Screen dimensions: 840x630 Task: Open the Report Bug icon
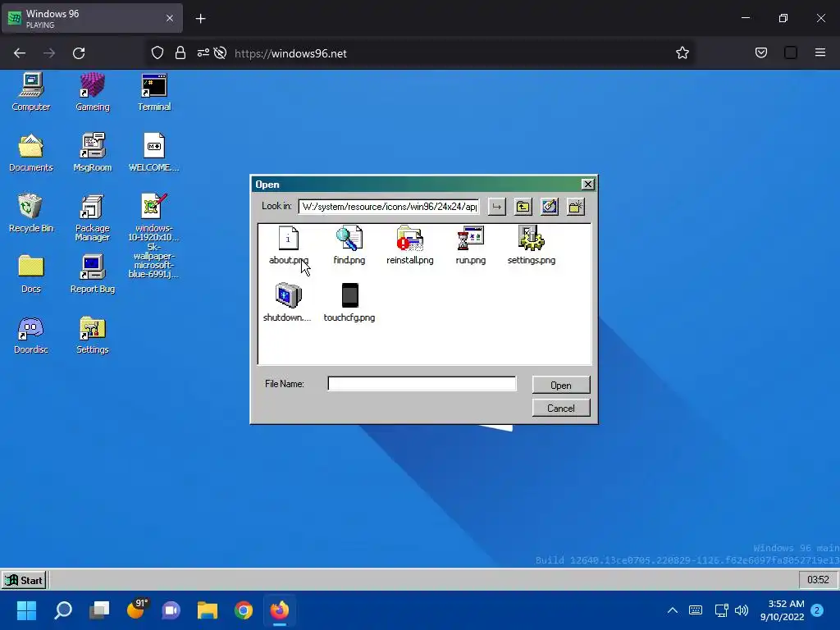93,274
